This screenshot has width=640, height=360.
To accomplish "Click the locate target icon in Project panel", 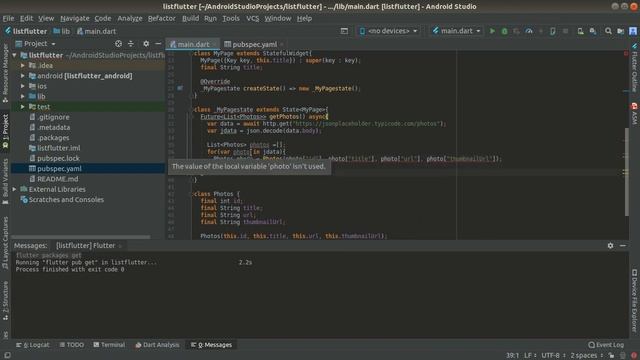I will point(118,44).
